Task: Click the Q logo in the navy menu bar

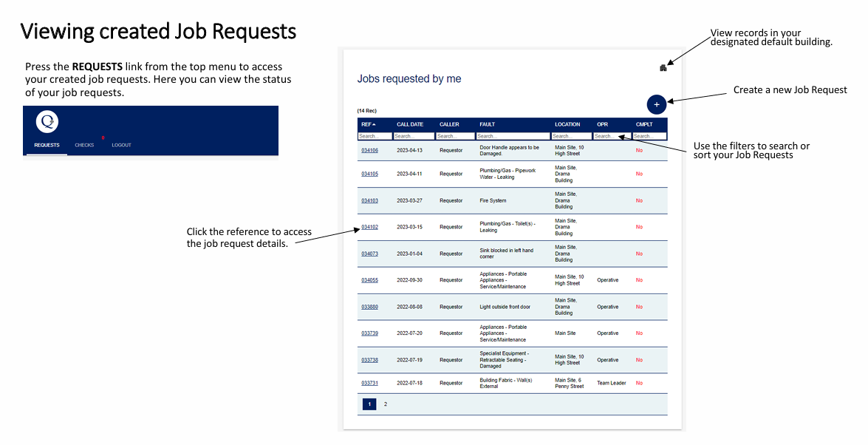Action: (x=47, y=122)
